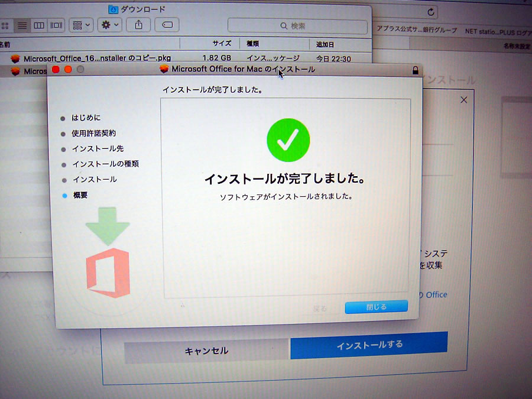This screenshot has height=399, width=532.
Task: Click the blue 閉じる button in installer
Action: (x=377, y=307)
